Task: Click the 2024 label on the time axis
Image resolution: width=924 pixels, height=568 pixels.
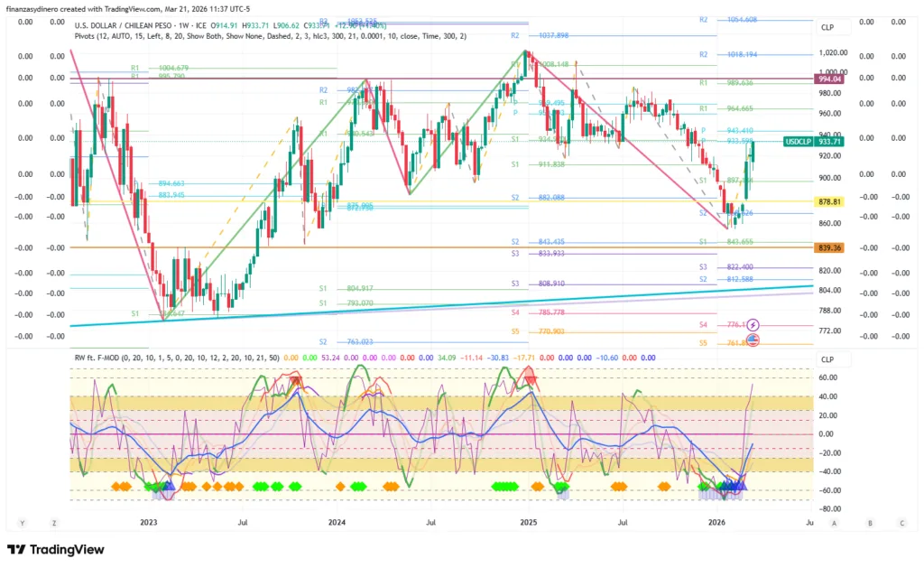Action: click(x=337, y=522)
